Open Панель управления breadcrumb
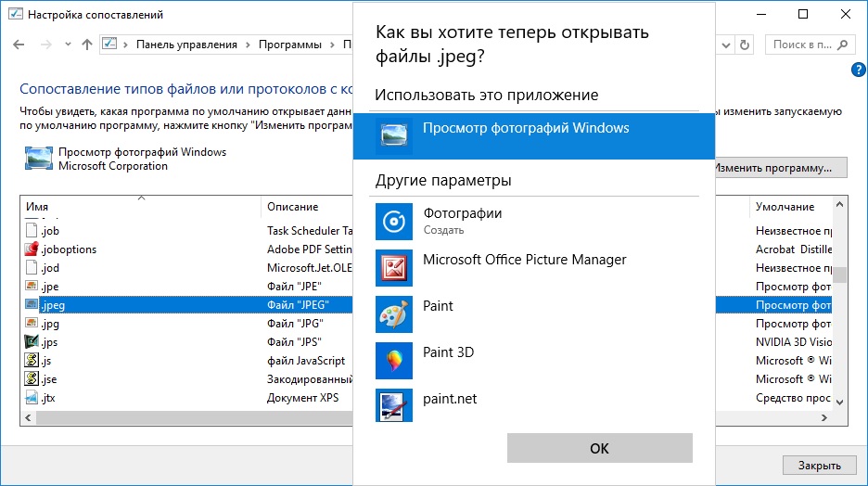 tap(186, 45)
